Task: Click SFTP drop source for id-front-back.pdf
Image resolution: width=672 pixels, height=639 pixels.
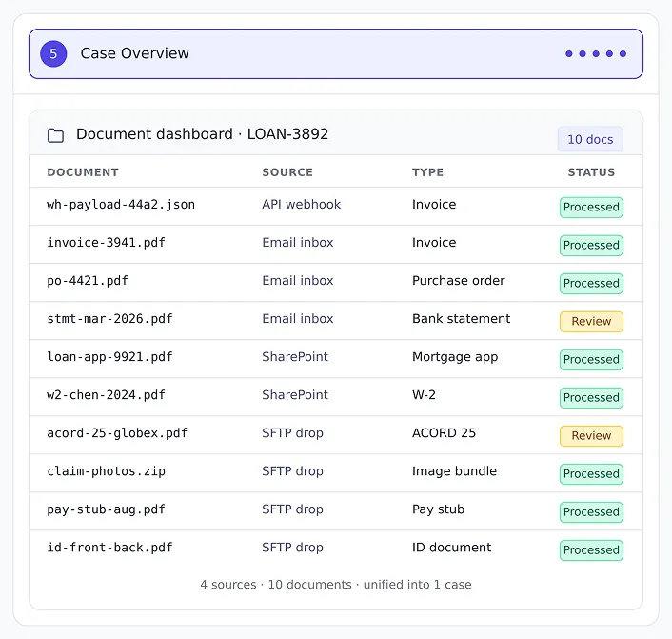Action: click(292, 548)
